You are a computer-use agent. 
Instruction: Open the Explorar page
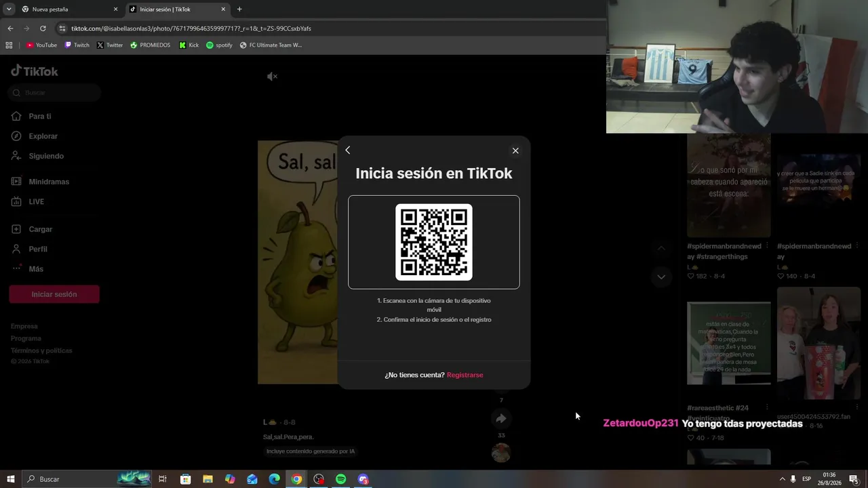pos(34,136)
